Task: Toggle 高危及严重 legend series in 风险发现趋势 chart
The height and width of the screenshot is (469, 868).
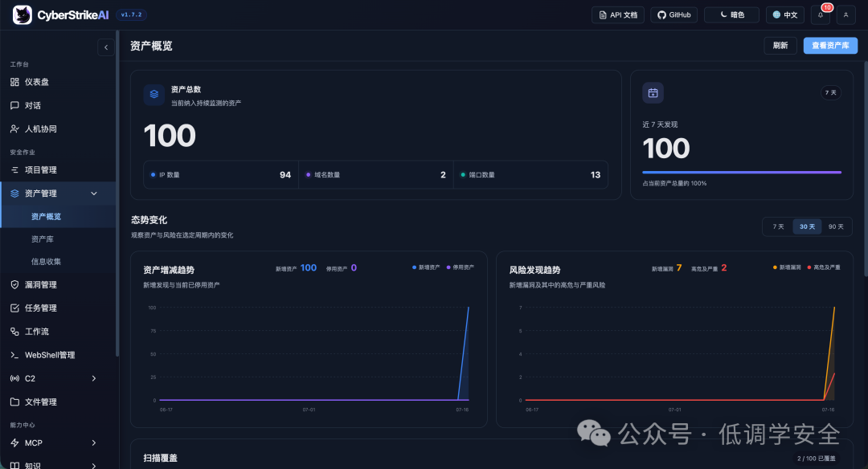Action: coord(824,267)
